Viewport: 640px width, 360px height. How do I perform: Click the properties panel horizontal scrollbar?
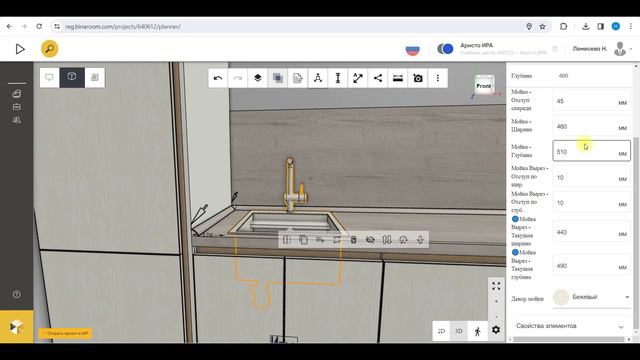tap(568, 339)
